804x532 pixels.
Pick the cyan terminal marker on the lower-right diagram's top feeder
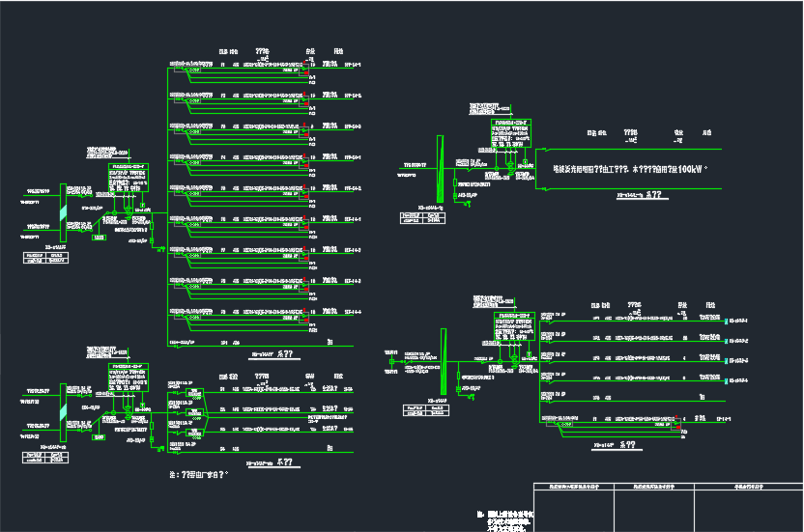[725, 318]
